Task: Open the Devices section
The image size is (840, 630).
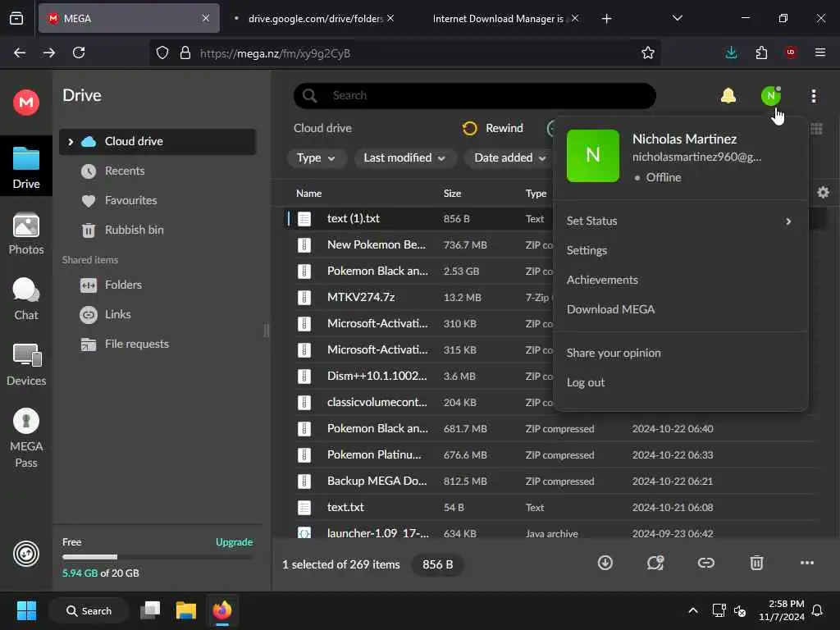Action: (25, 365)
